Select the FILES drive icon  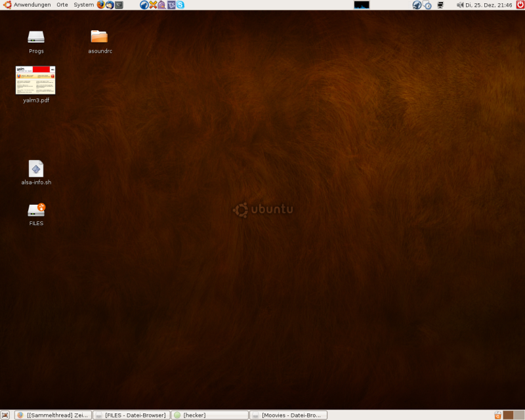[36, 210]
